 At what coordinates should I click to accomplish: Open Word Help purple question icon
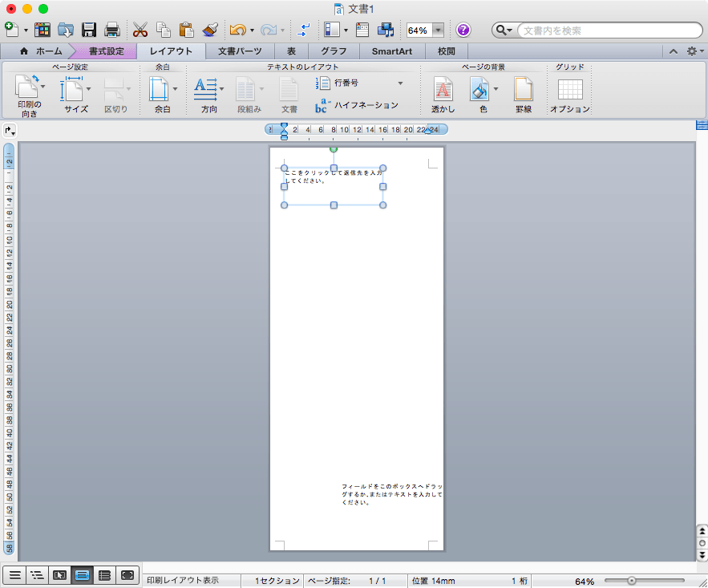463,30
